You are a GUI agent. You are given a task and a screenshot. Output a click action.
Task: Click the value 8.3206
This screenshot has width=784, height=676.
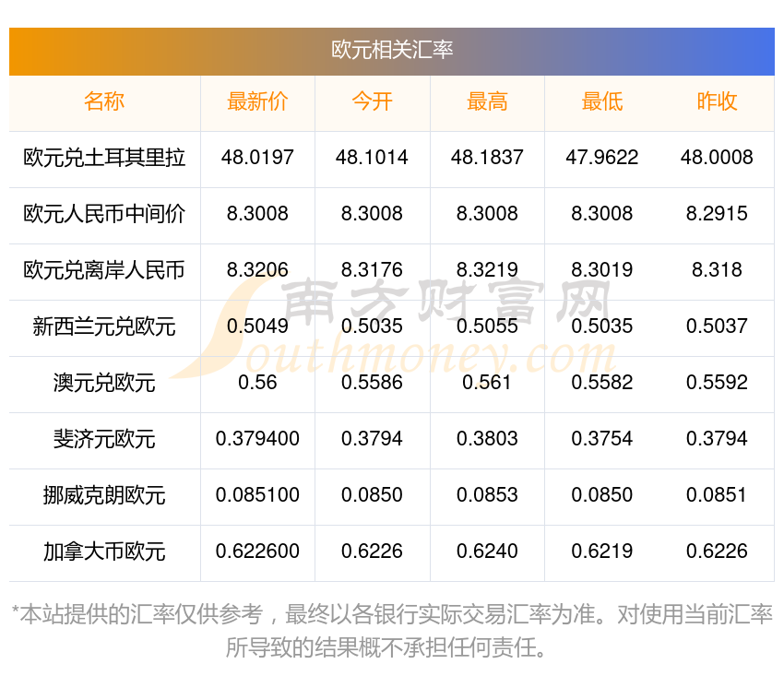pyautogui.click(x=257, y=270)
